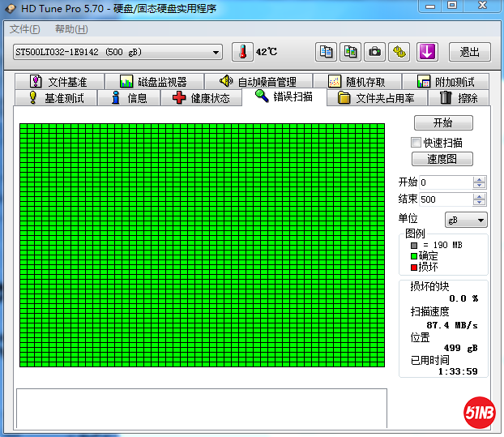The width and height of the screenshot is (504, 437).
Task: Open the 健康状态 tab
Action: tap(201, 98)
